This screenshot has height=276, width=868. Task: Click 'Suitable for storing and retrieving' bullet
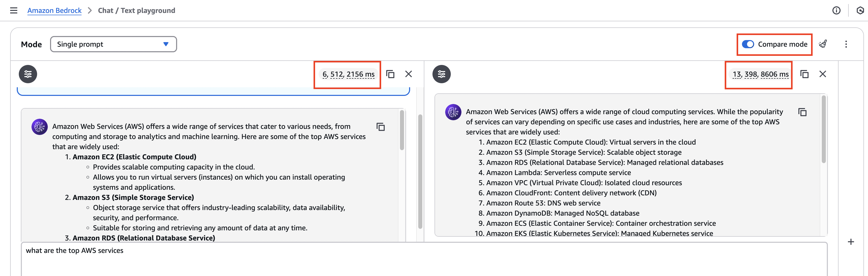click(200, 228)
